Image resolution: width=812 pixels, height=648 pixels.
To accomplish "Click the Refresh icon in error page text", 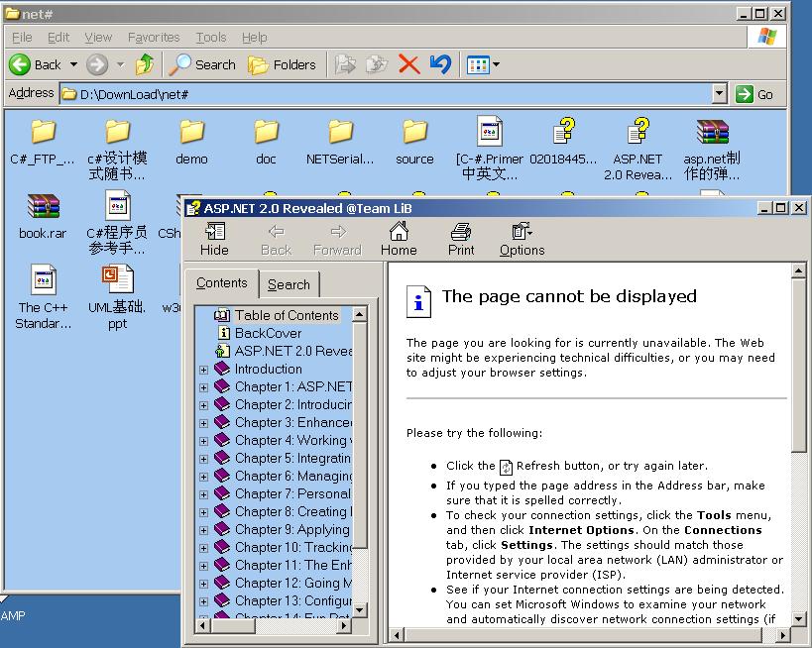I will [x=506, y=467].
